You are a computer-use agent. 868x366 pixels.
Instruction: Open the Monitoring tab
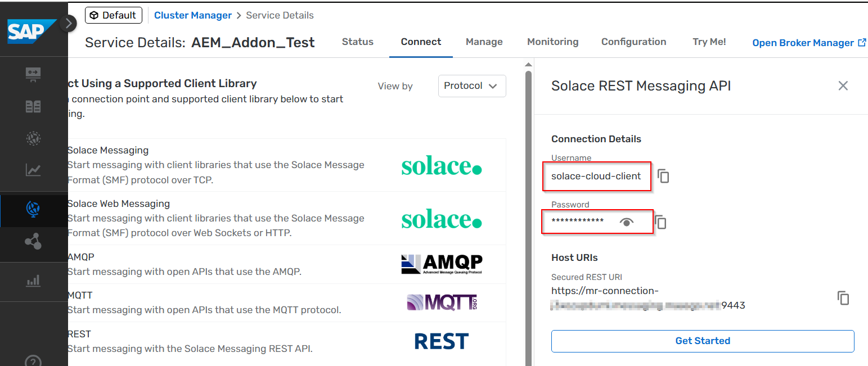point(553,42)
